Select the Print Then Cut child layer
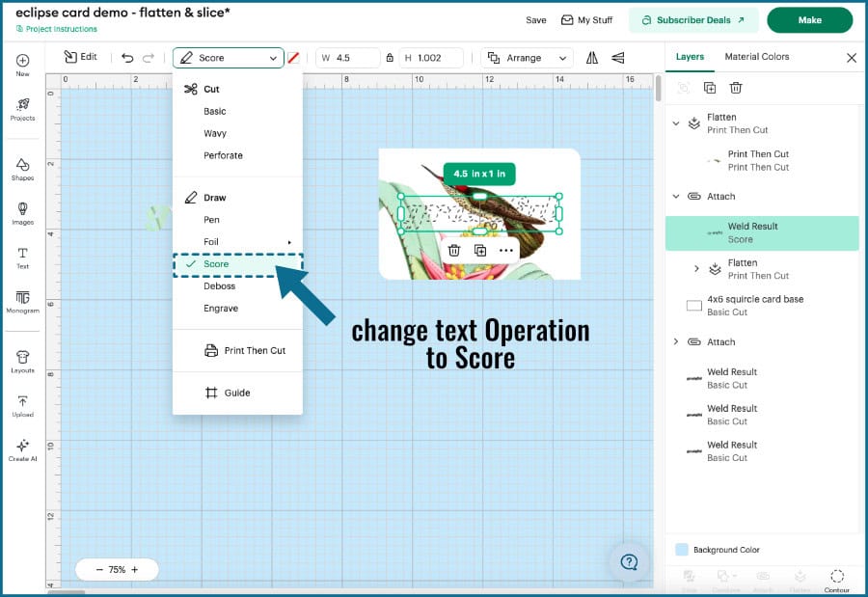Screen dimensions: 868x597 [x=762, y=161]
